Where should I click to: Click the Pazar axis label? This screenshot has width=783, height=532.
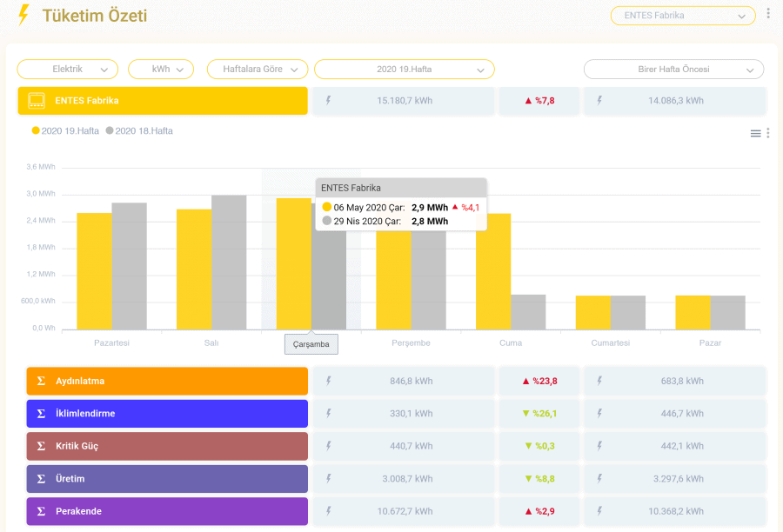(x=710, y=342)
